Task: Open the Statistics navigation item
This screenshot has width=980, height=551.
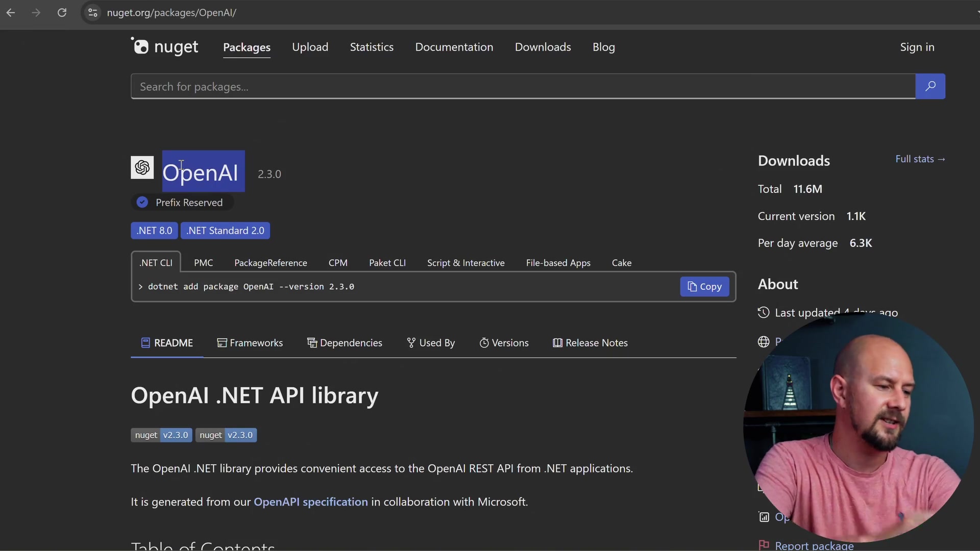Action: pos(372,47)
